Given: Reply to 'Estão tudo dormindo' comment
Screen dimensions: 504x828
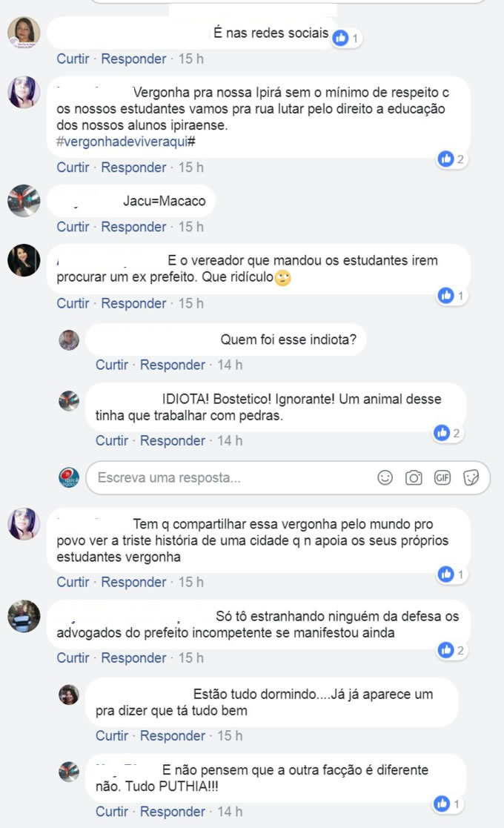Looking at the screenshot, I should click(x=173, y=735).
